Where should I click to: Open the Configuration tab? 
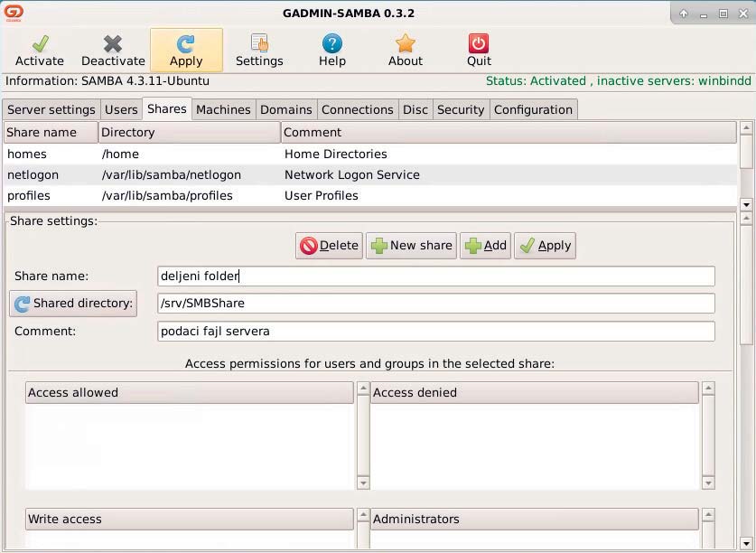[533, 109]
